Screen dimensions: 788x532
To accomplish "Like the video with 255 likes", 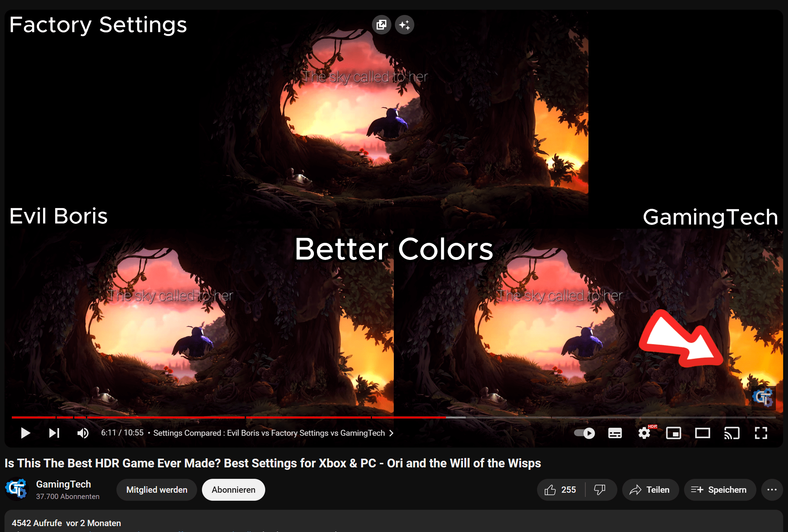I will pyautogui.click(x=561, y=490).
